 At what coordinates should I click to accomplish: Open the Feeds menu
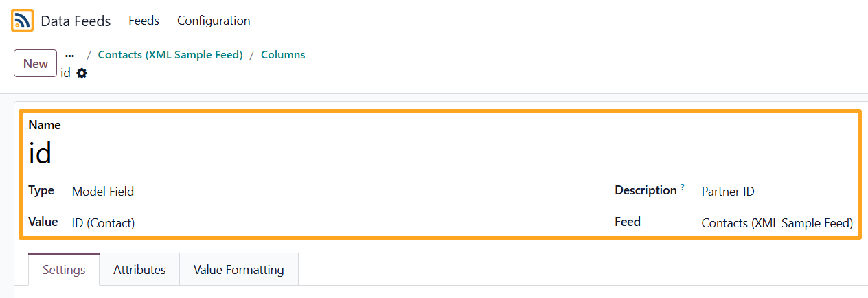pos(144,21)
